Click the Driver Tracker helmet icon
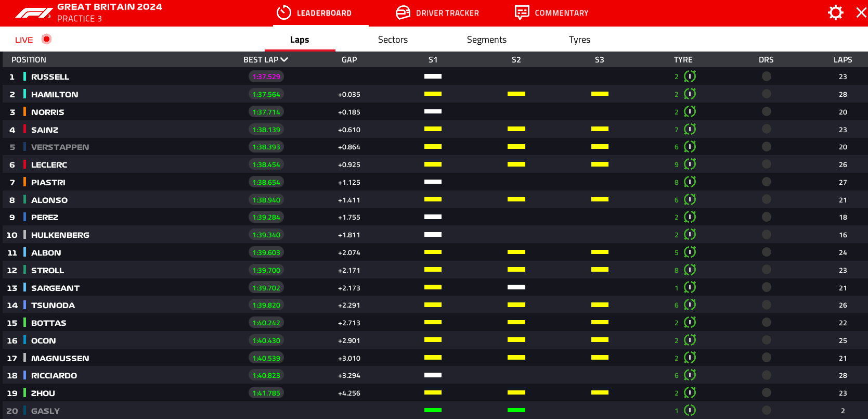 (403, 12)
